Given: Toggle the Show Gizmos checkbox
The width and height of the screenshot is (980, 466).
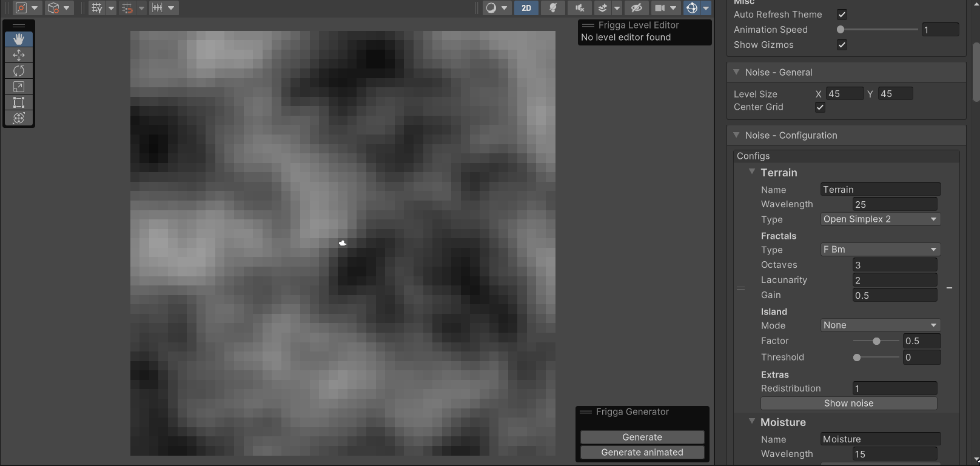Looking at the screenshot, I should (x=842, y=45).
